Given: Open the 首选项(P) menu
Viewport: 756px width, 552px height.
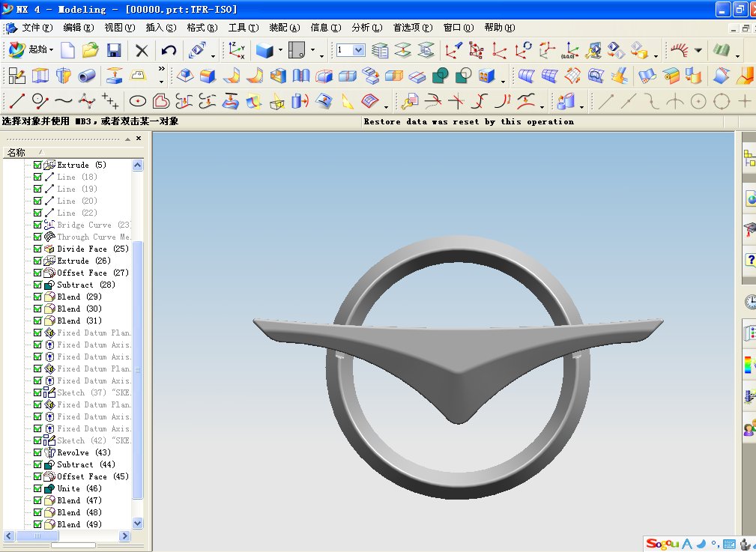Looking at the screenshot, I should [413, 28].
